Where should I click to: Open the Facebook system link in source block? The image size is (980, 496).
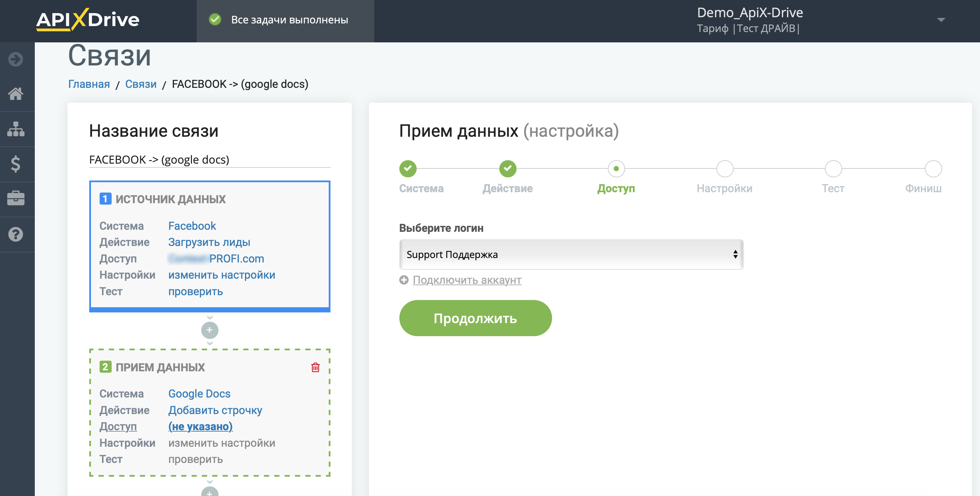point(192,226)
